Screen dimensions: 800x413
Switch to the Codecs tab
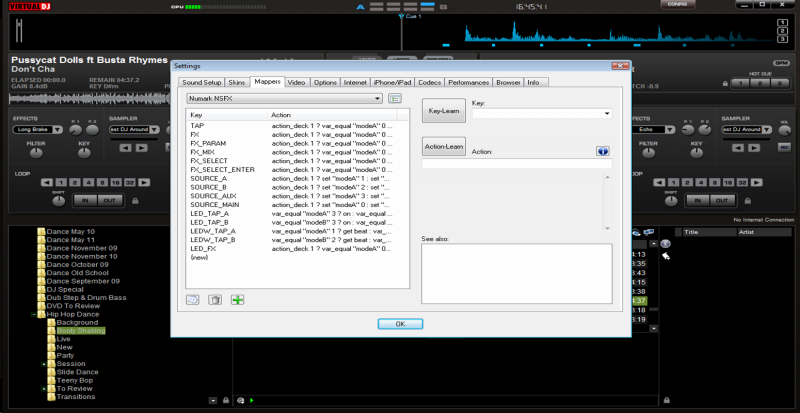(429, 82)
